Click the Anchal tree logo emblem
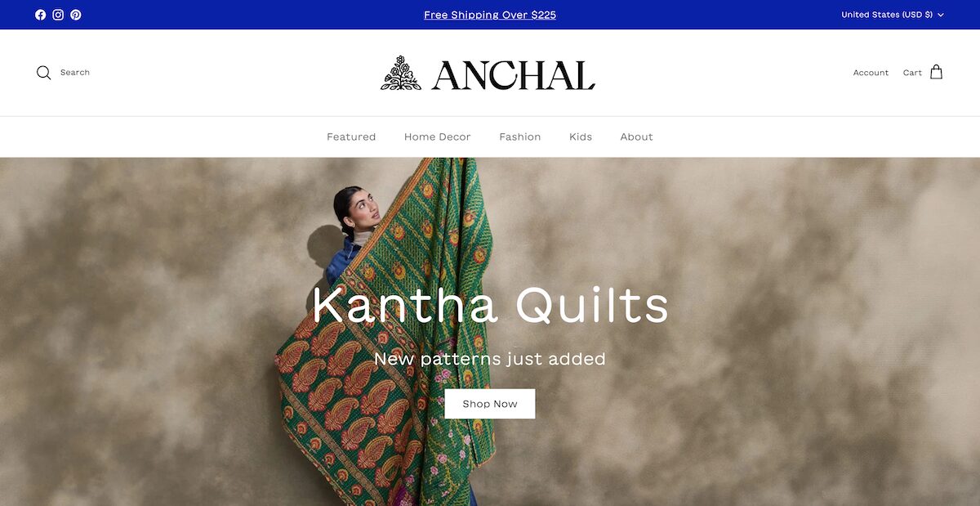Screen dimensions: 980x506 (401, 73)
